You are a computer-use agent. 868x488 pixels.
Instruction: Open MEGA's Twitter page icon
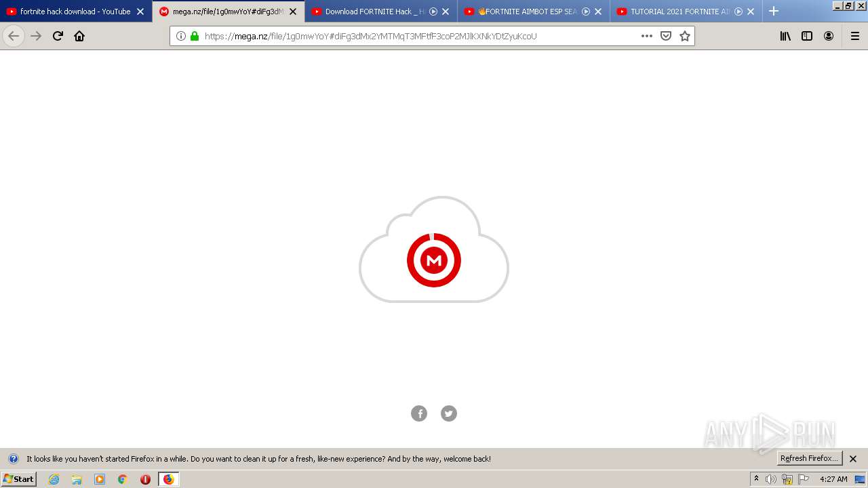tap(449, 413)
